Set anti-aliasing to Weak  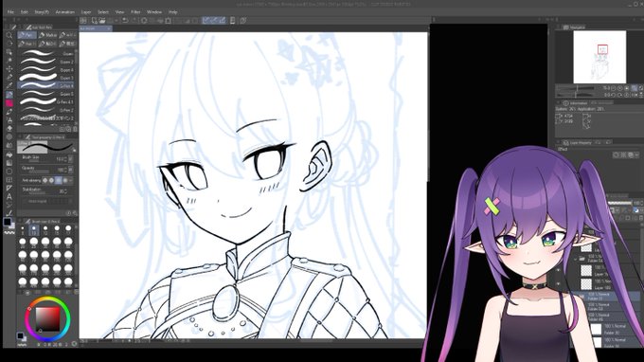pyautogui.click(x=52, y=180)
